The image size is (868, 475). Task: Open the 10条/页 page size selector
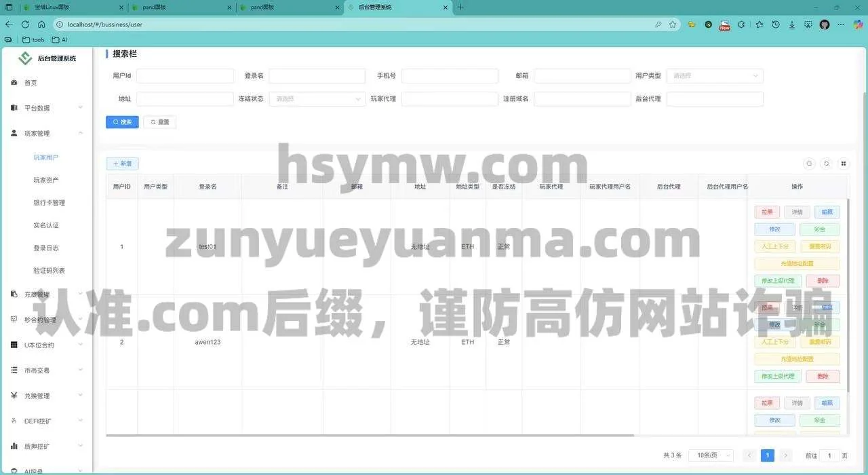[x=710, y=456]
